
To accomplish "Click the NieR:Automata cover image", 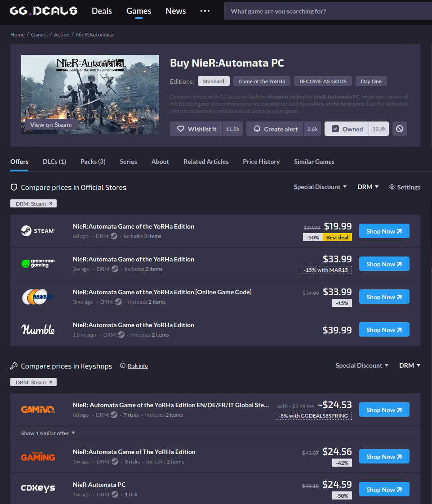I will [x=90, y=94].
